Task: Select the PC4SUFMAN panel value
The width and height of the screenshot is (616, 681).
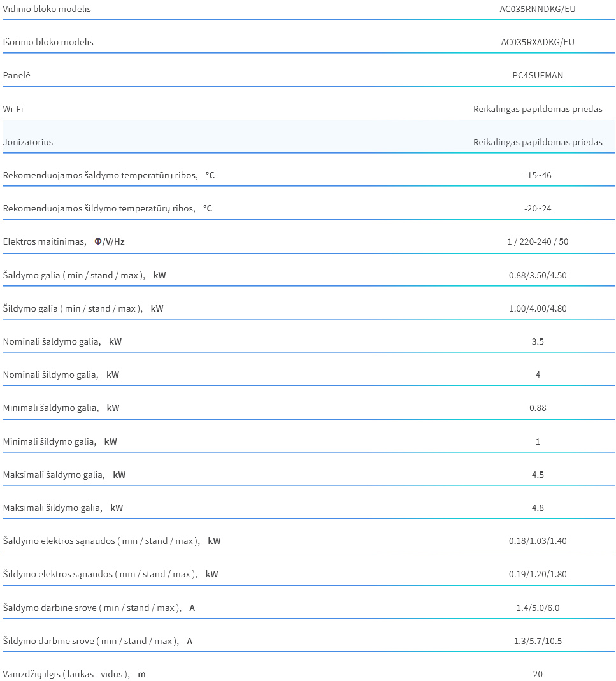Action: 538,75
